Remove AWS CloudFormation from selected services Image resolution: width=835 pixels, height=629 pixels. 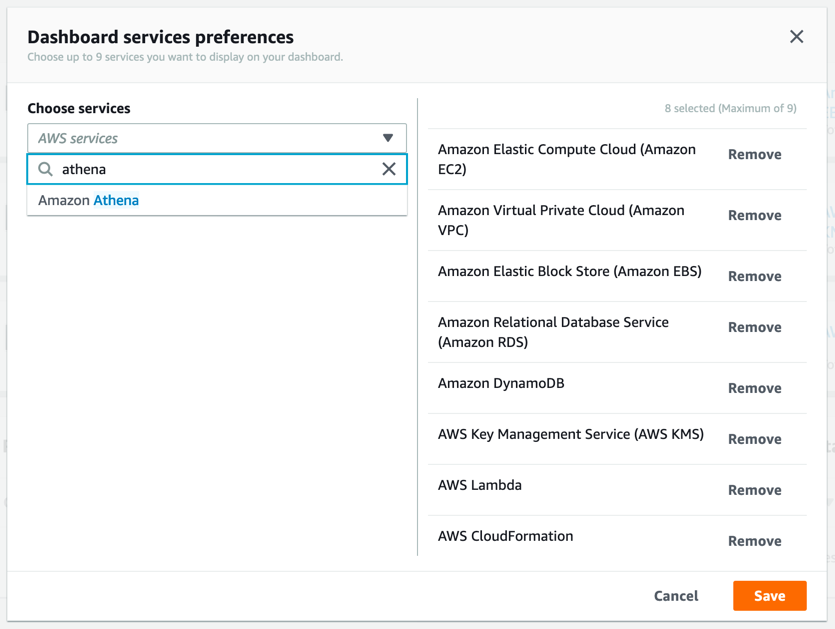[755, 541]
